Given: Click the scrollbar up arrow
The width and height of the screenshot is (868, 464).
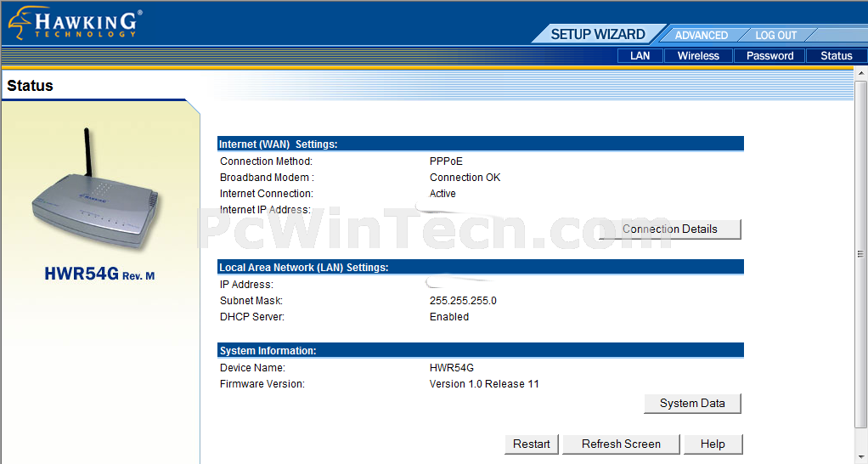Looking at the screenshot, I should point(861,73).
